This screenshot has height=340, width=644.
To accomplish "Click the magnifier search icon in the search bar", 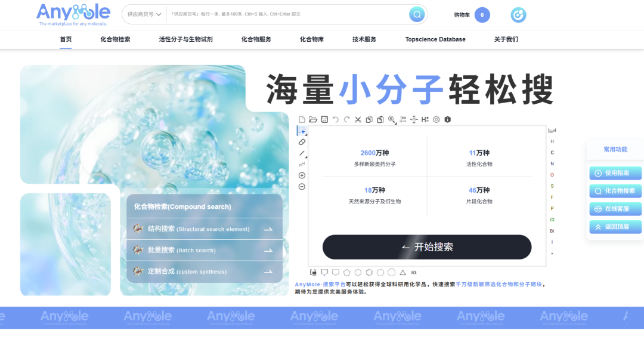I will point(416,14).
